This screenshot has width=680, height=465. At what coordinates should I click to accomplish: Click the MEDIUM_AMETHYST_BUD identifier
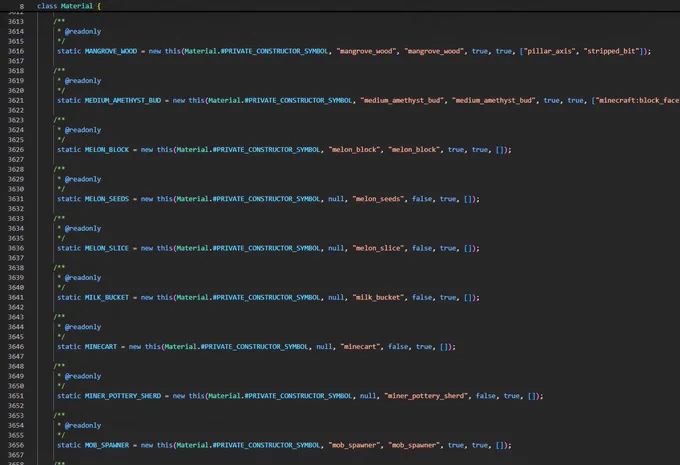click(123, 100)
